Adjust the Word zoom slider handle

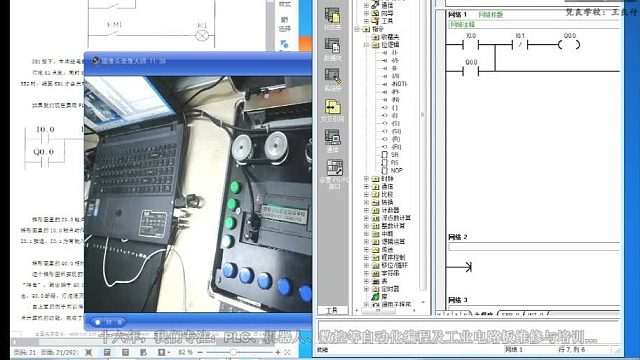coord(233,352)
